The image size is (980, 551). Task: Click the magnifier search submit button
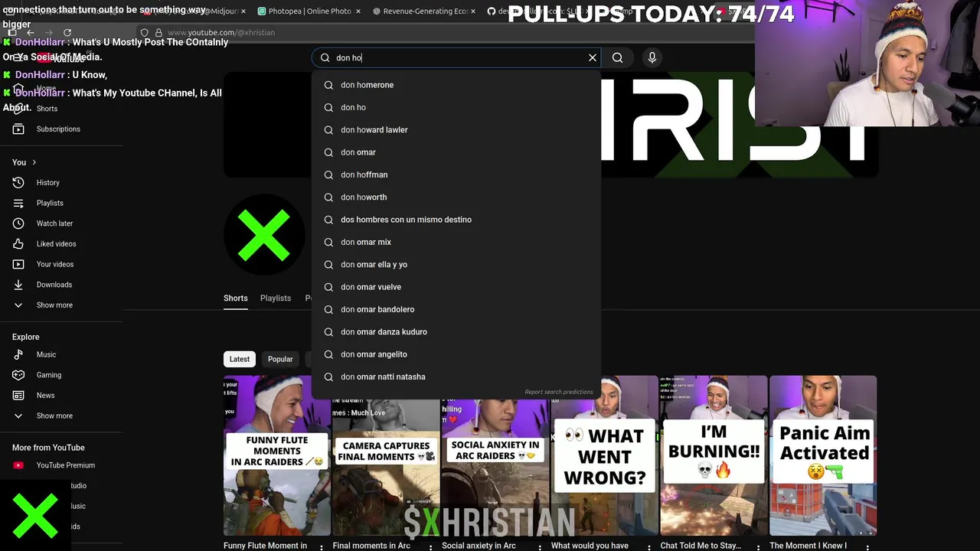618,57
